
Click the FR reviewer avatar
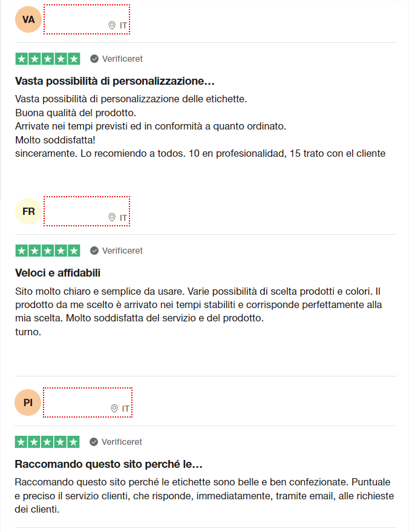click(28, 211)
